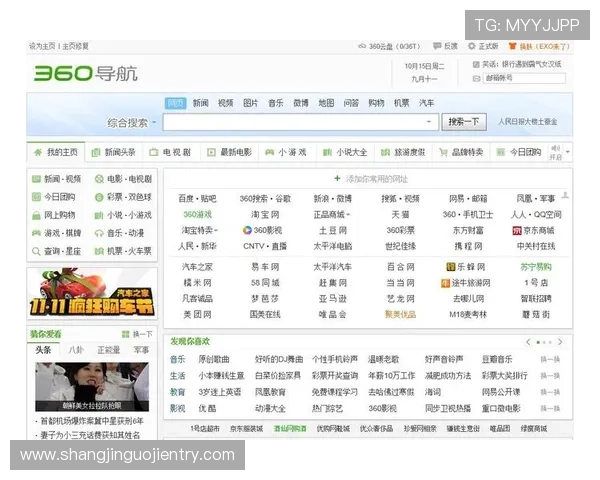Click the 主页修复 link
The width and height of the screenshot is (600, 480).
pos(75,46)
